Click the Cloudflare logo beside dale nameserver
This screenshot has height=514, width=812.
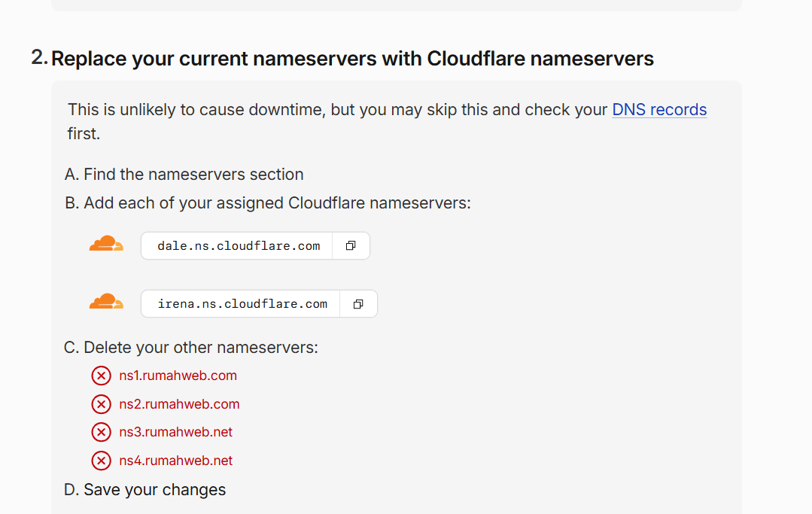coord(106,244)
